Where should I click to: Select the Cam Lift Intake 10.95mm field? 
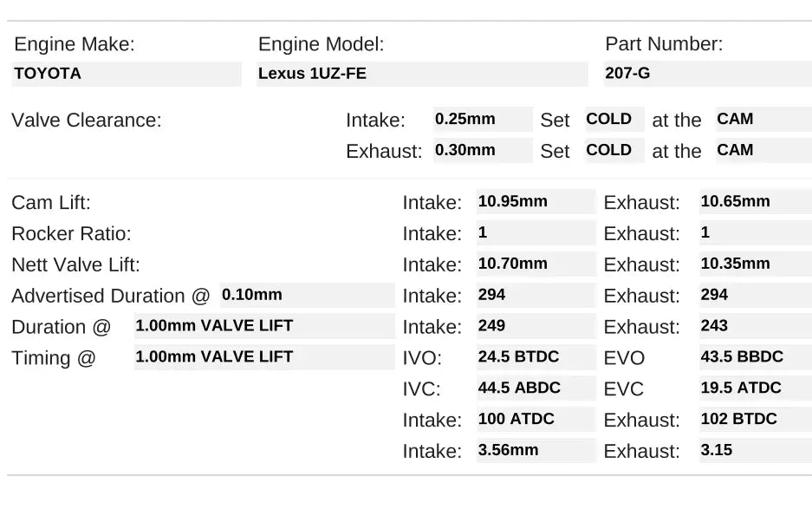(x=536, y=202)
